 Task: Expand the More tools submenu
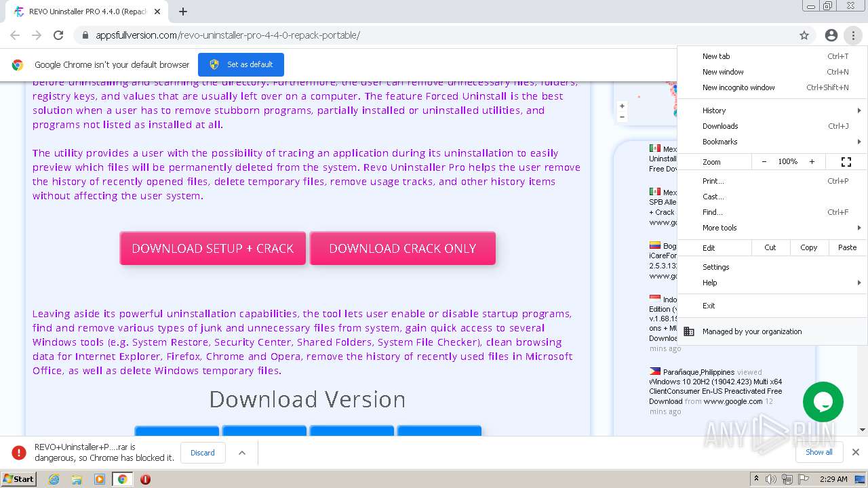[x=772, y=228]
